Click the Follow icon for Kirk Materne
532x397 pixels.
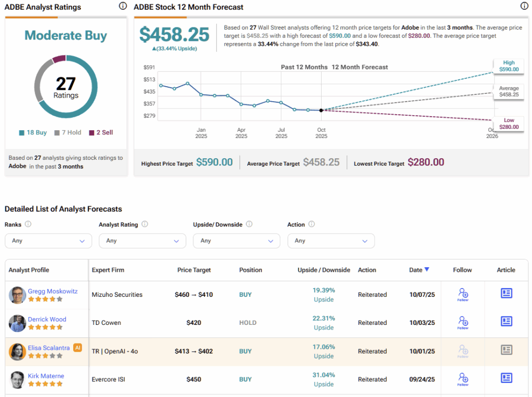(462, 379)
